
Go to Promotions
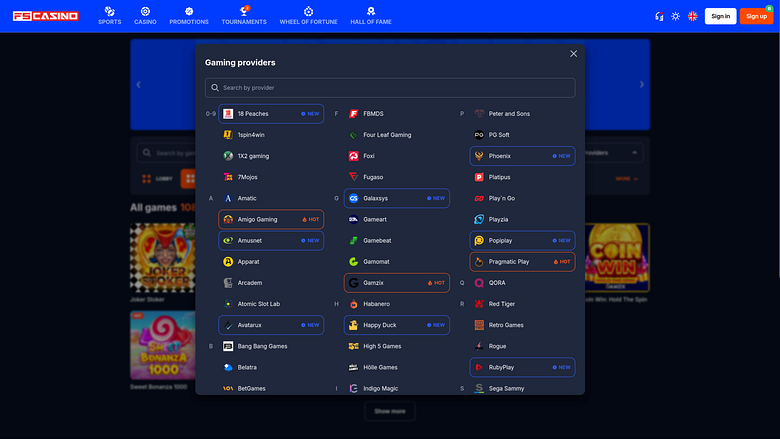pyautogui.click(x=189, y=16)
